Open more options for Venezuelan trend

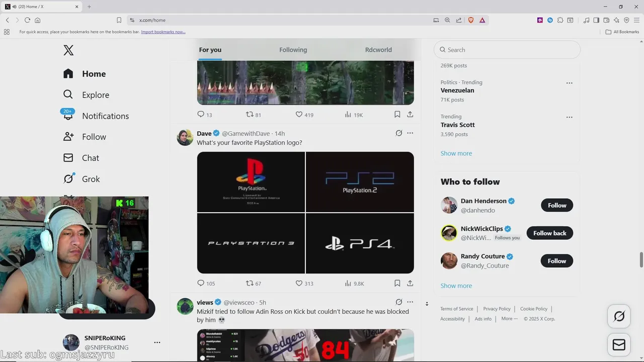(x=569, y=83)
